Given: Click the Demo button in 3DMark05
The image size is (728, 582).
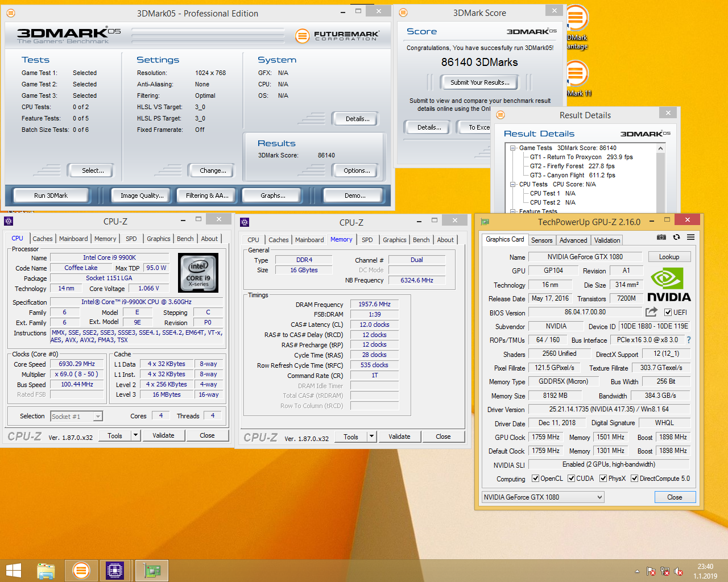Looking at the screenshot, I should coord(355,196).
